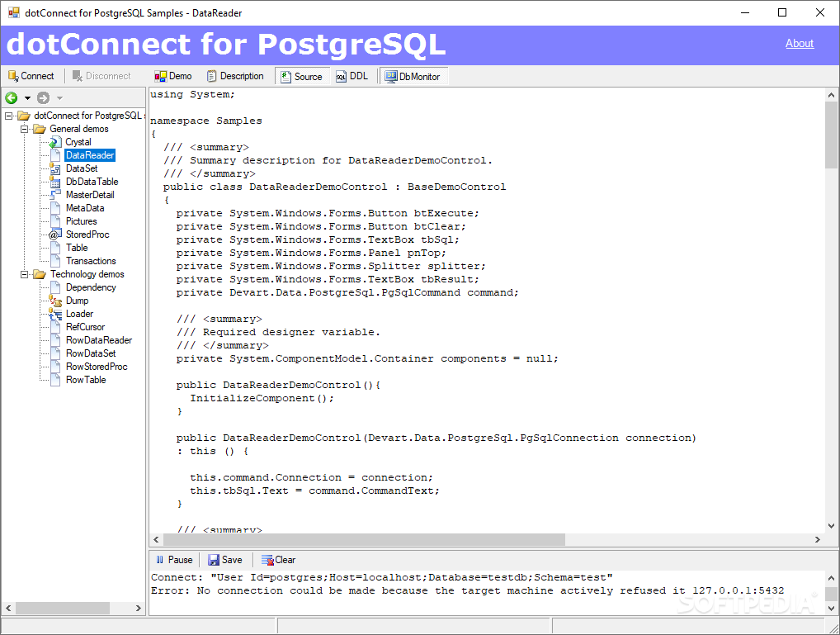
Task: Pause the DbMonitor log
Action: point(174,560)
